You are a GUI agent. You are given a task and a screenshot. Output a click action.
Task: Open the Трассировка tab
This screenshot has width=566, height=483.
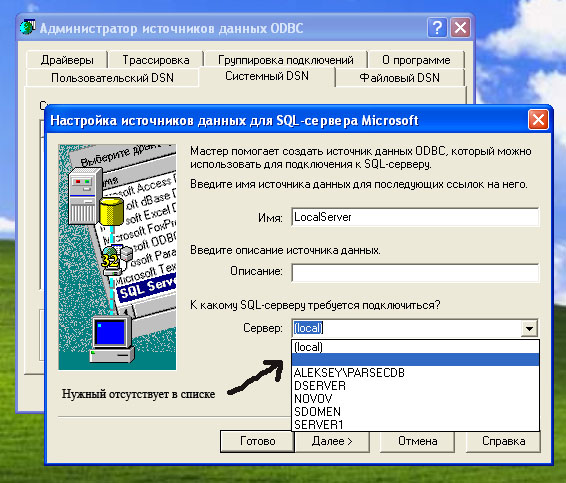point(156,60)
